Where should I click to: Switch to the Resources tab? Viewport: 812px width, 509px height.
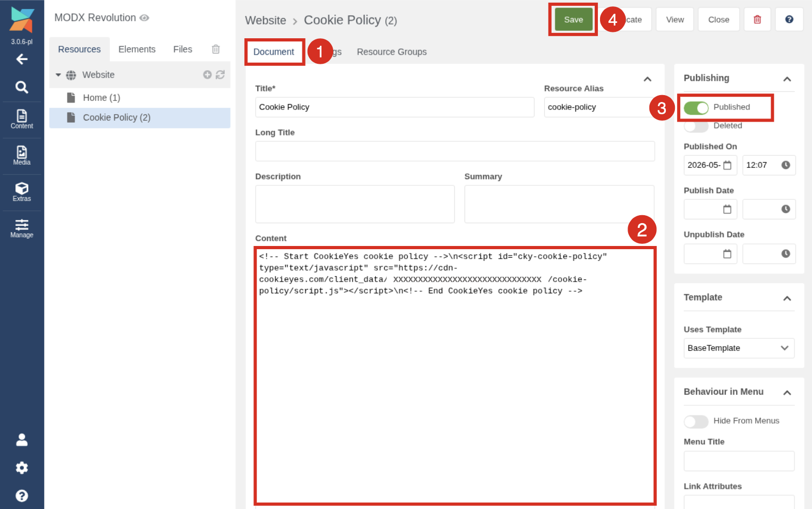[79, 49]
